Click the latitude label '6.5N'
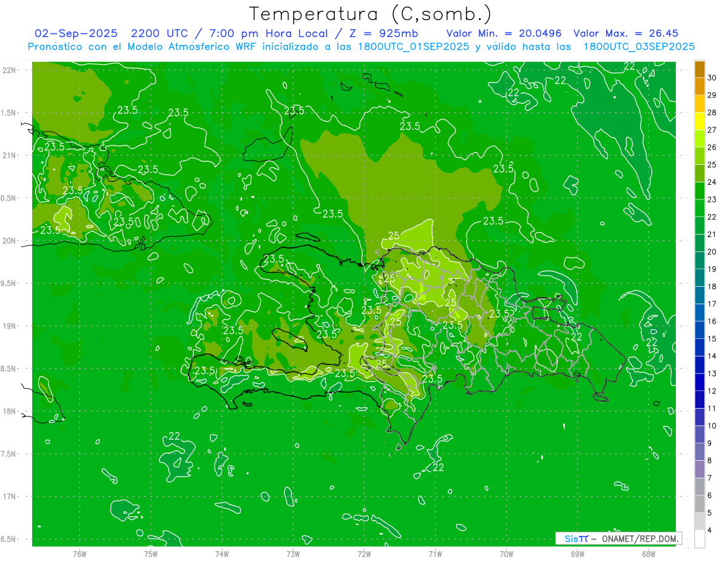The height and width of the screenshot is (562, 728). coord(8,540)
